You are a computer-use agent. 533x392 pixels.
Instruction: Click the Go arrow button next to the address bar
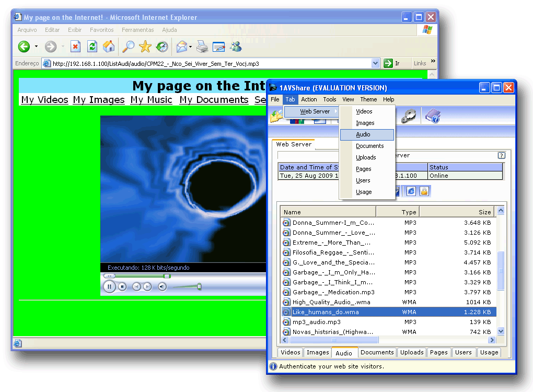(x=388, y=63)
